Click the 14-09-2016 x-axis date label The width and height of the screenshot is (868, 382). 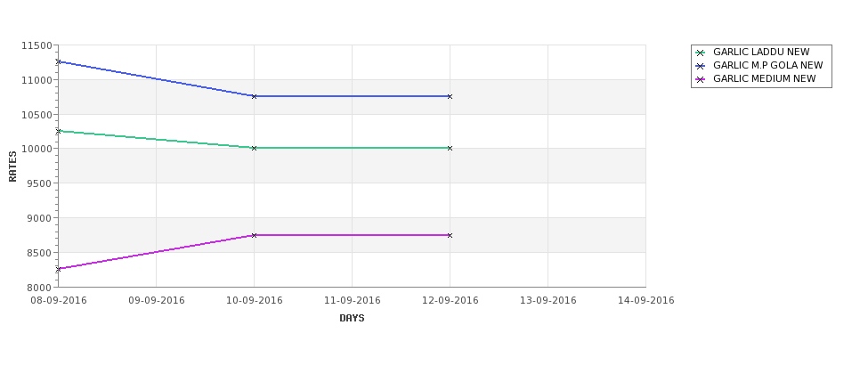tap(646, 301)
